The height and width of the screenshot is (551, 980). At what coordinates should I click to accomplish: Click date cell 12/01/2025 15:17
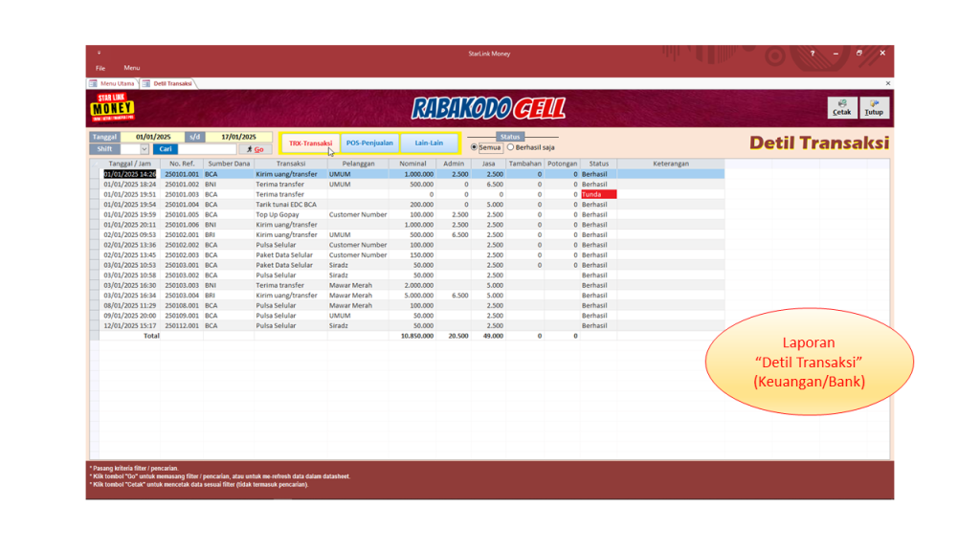[x=130, y=325]
